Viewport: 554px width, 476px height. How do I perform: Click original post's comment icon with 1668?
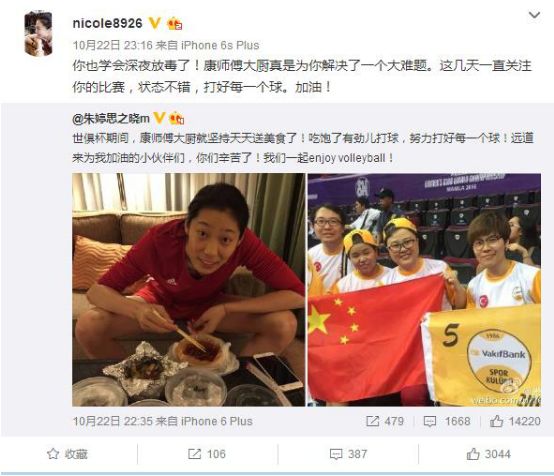(x=447, y=421)
